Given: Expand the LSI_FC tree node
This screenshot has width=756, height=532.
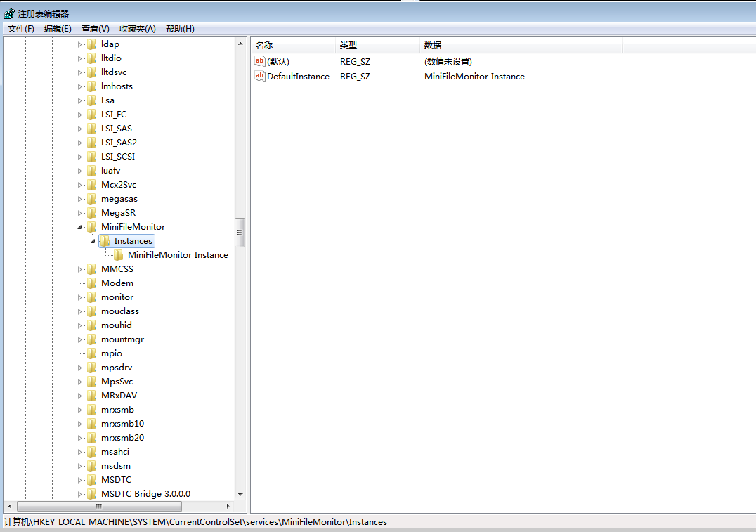Looking at the screenshot, I should (x=79, y=115).
